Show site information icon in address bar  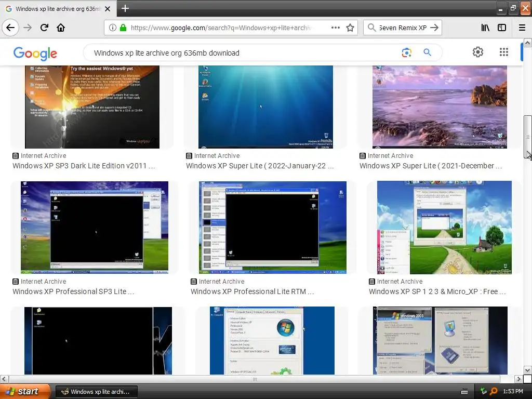click(x=113, y=28)
